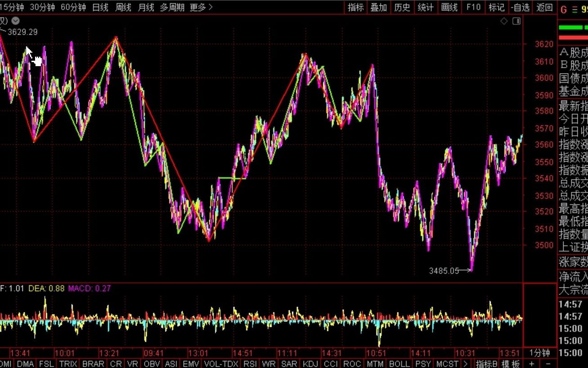
Task: Select the PSY indicator tab
Action: coord(423,364)
